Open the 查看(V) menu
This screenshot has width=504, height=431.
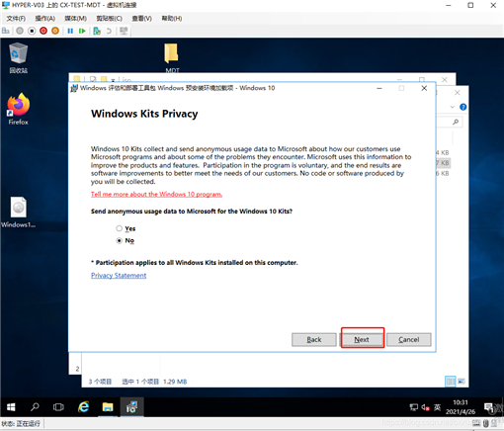[142, 19]
